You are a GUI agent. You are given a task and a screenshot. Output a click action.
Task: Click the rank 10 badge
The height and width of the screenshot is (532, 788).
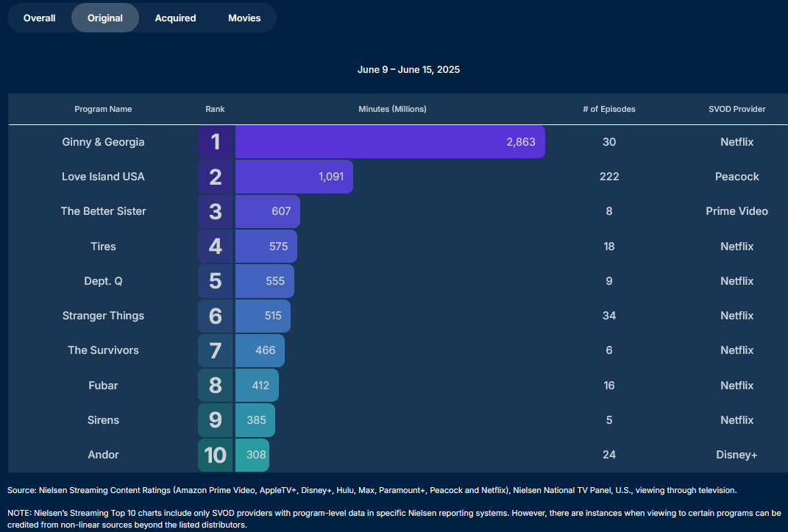[216, 455]
